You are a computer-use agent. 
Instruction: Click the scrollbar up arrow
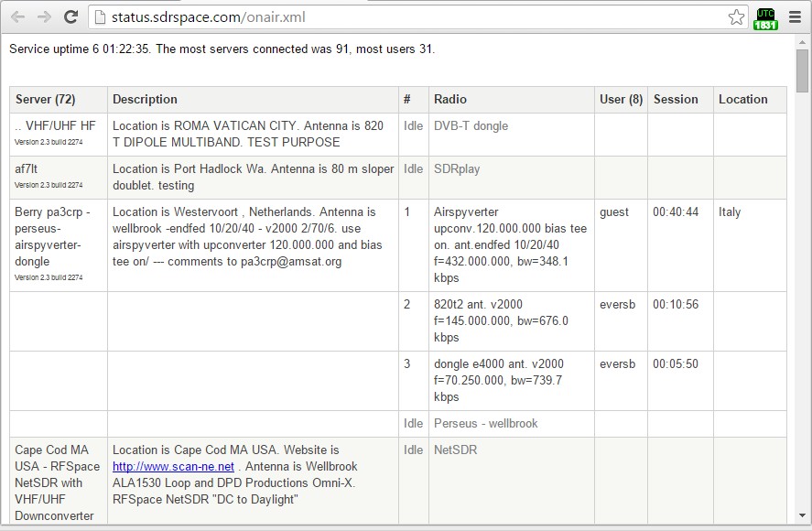(802, 41)
